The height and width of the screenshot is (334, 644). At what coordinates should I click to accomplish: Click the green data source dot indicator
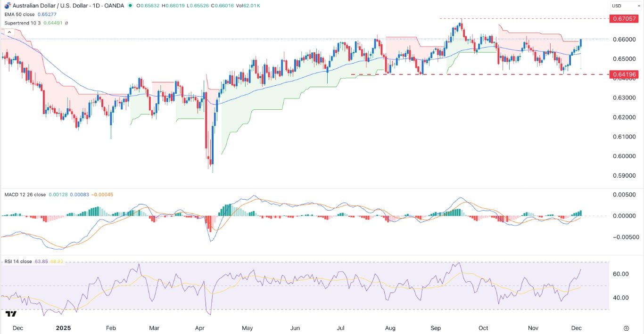130,6
